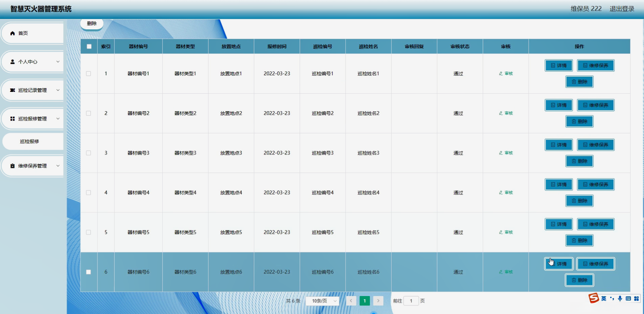Click 删除 for row 器材编号1

pos(579,82)
